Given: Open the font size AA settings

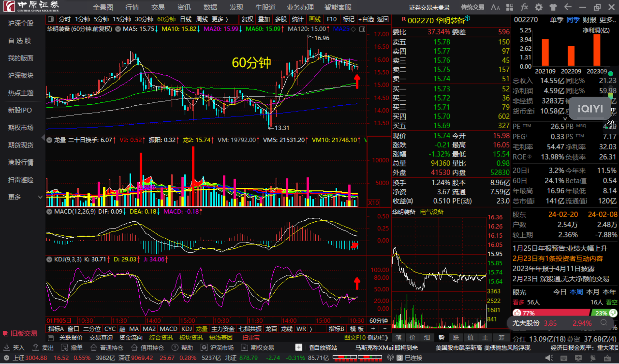Looking at the screenshot, I should (x=495, y=7).
